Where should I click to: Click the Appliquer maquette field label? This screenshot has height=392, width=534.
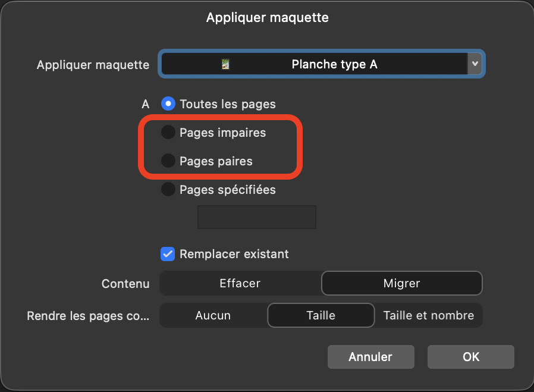pos(93,65)
